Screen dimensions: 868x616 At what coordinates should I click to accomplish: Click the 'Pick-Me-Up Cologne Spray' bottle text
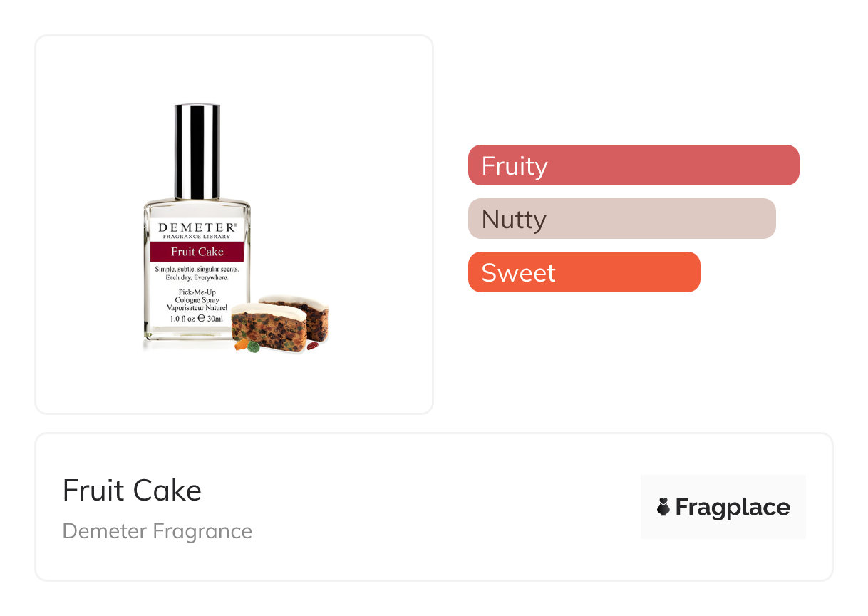[x=197, y=297]
